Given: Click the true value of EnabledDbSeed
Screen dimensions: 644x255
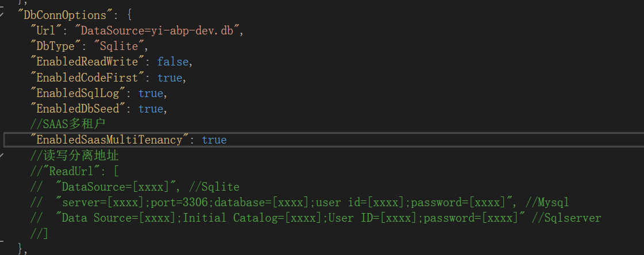Looking at the screenshot, I should (x=151, y=109).
